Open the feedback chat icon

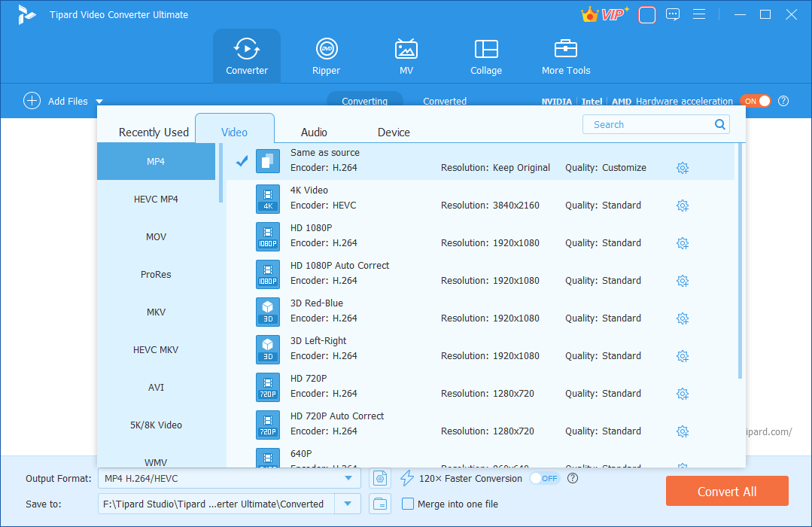click(x=673, y=14)
